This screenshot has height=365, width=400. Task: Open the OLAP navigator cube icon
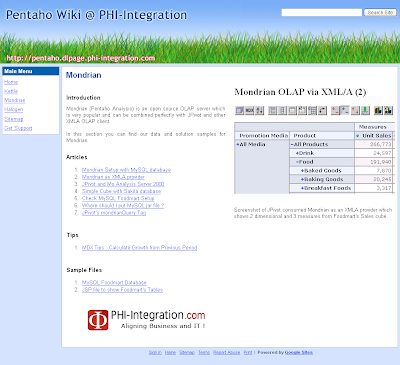(x=240, y=110)
